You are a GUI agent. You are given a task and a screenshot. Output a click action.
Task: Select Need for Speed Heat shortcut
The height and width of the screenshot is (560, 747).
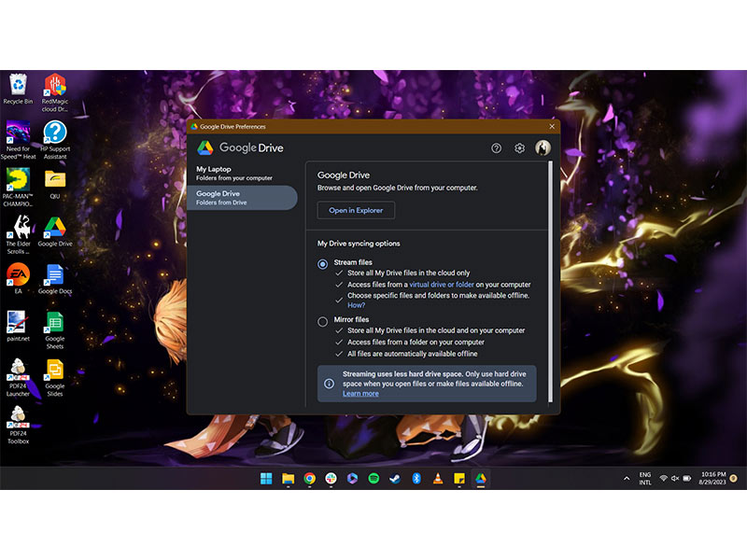coord(18,140)
